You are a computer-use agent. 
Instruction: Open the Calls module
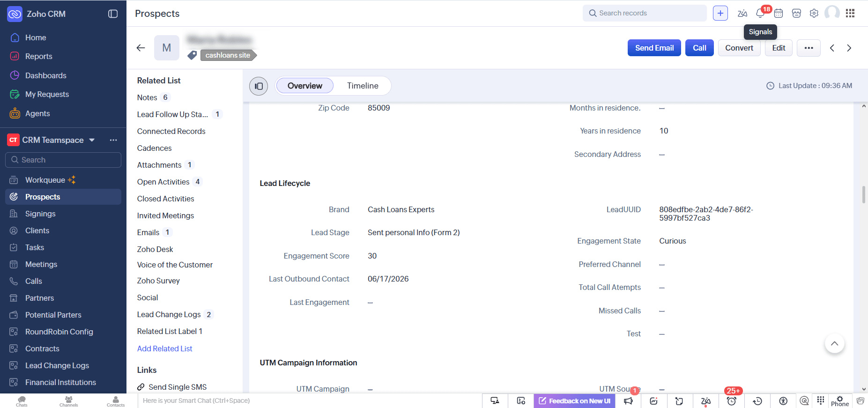[63, 281]
